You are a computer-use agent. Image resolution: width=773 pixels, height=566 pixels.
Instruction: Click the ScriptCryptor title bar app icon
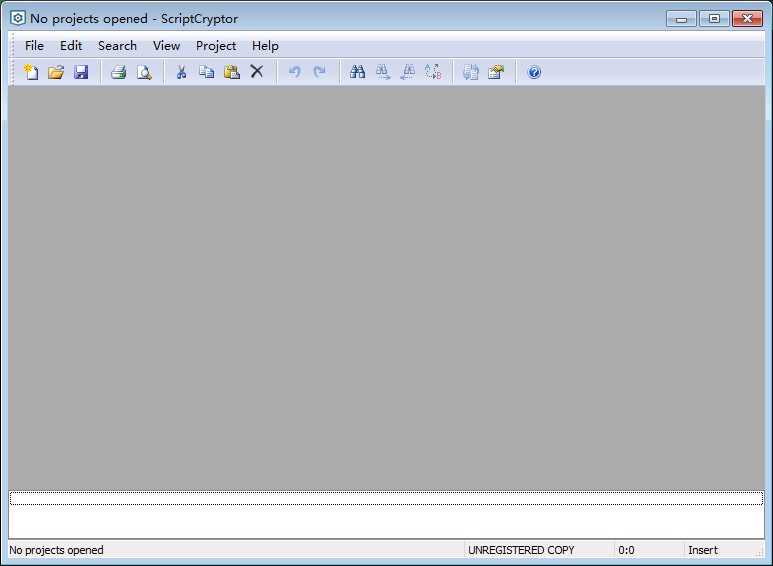click(x=18, y=18)
